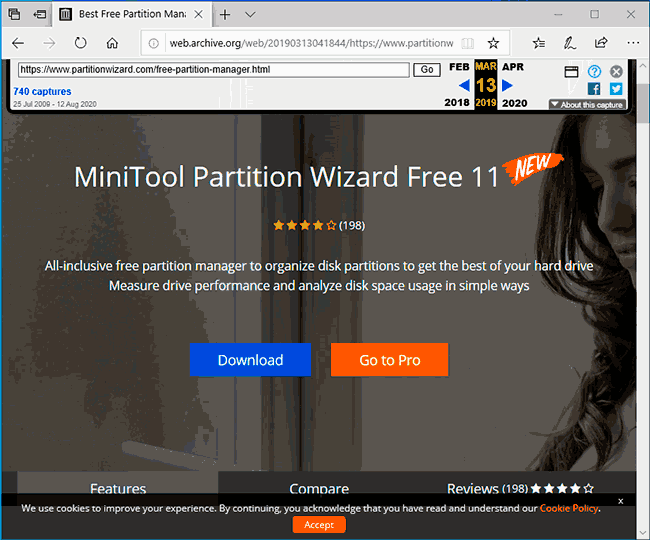
Task: Select FEB in the Wayback timeline
Action: (459, 67)
